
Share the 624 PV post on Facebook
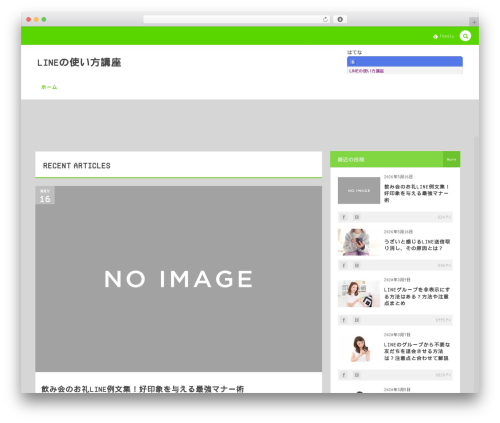click(344, 217)
